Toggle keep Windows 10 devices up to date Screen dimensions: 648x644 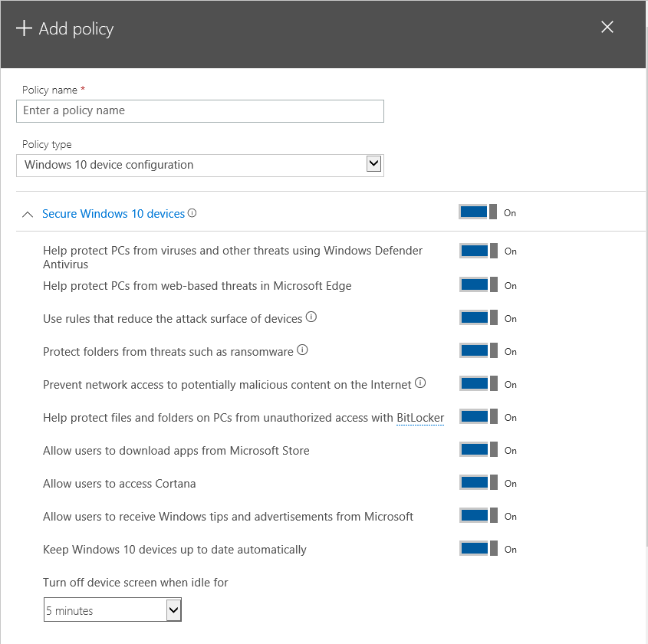[x=479, y=549]
